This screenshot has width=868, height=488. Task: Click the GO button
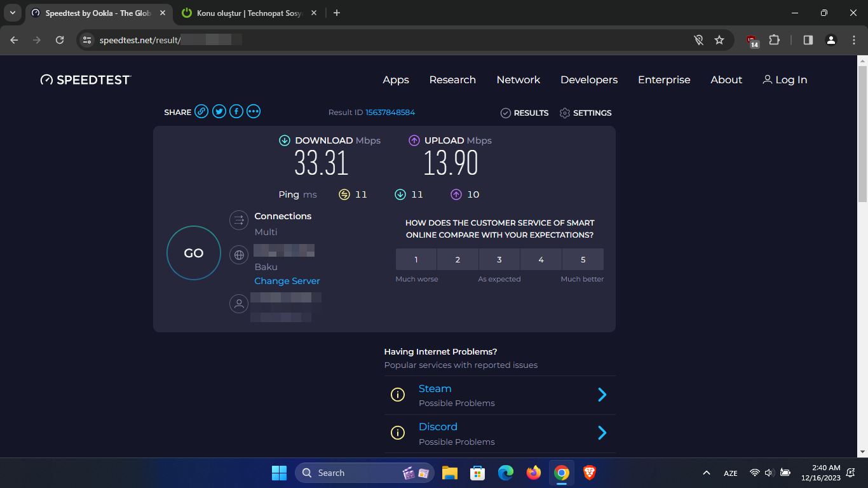(x=194, y=253)
